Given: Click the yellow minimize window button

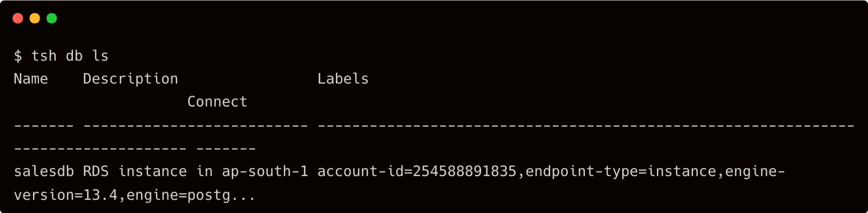Looking at the screenshot, I should click(x=35, y=18).
